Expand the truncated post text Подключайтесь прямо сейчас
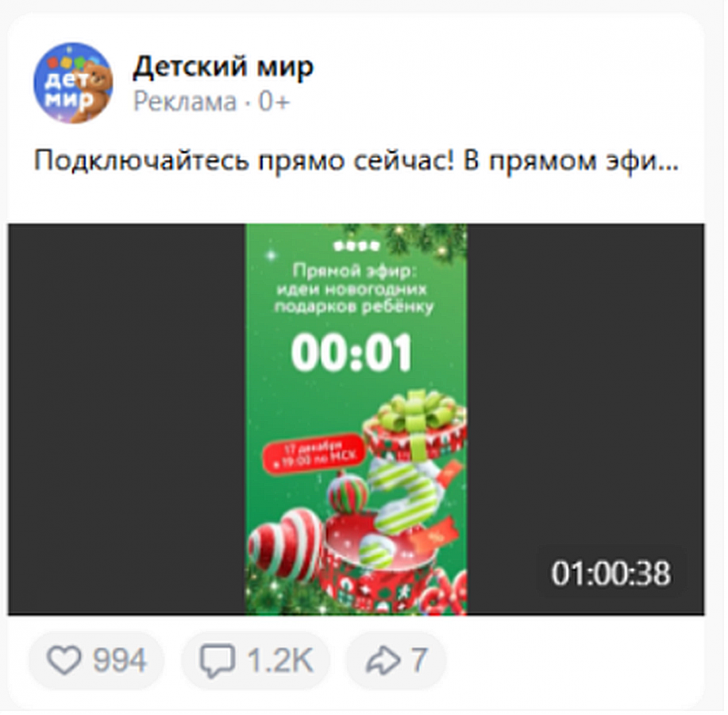 tap(356, 161)
